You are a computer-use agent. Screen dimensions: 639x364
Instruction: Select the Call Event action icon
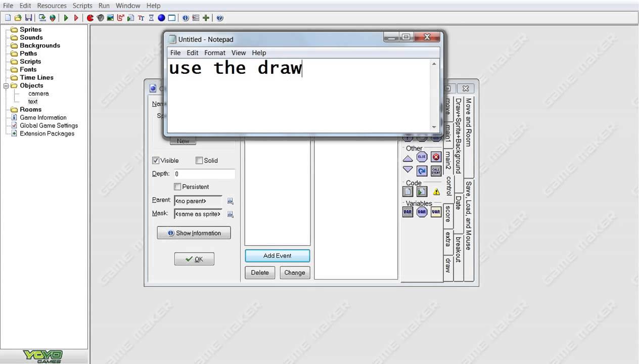point(436,171)
